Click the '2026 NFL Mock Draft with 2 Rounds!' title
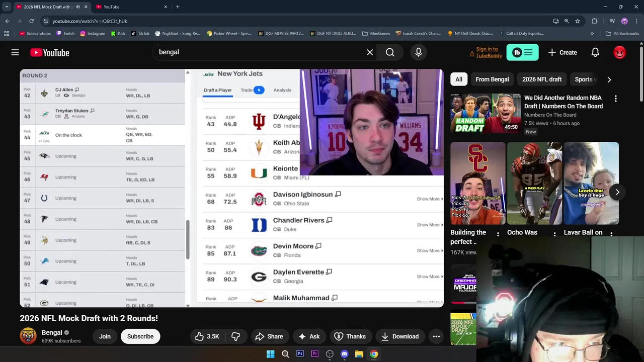 [x=89, y=318]
